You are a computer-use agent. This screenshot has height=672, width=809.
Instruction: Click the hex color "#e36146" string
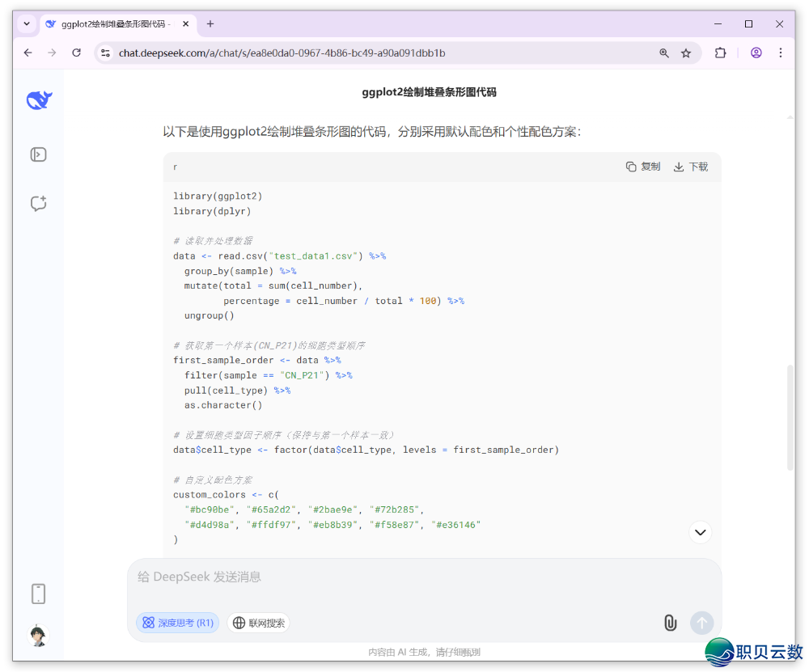point(456,525)
